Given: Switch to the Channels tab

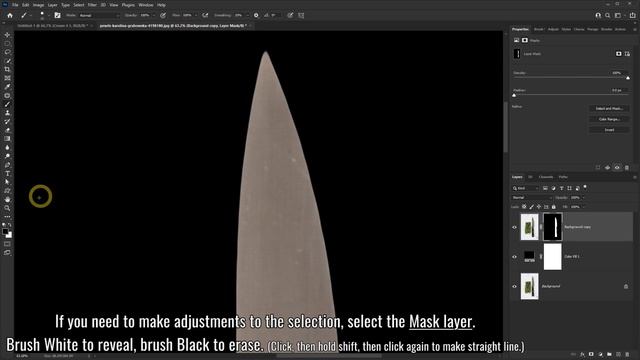Looking at the screenshot, I should [546, 177].
